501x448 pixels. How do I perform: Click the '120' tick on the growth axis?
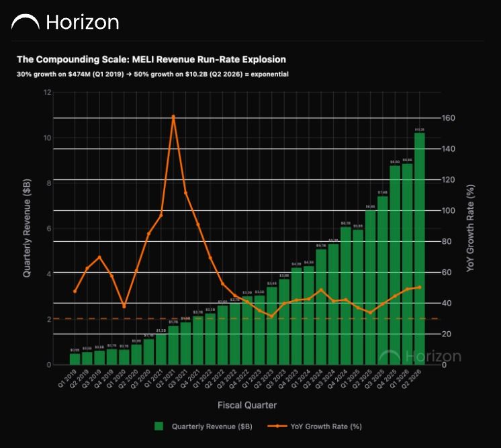[x=449, y=179]
